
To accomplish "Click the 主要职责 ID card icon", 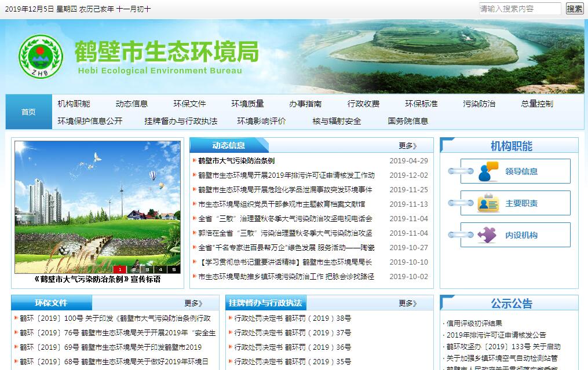I will pyautogui.click(x=488, y=203).
